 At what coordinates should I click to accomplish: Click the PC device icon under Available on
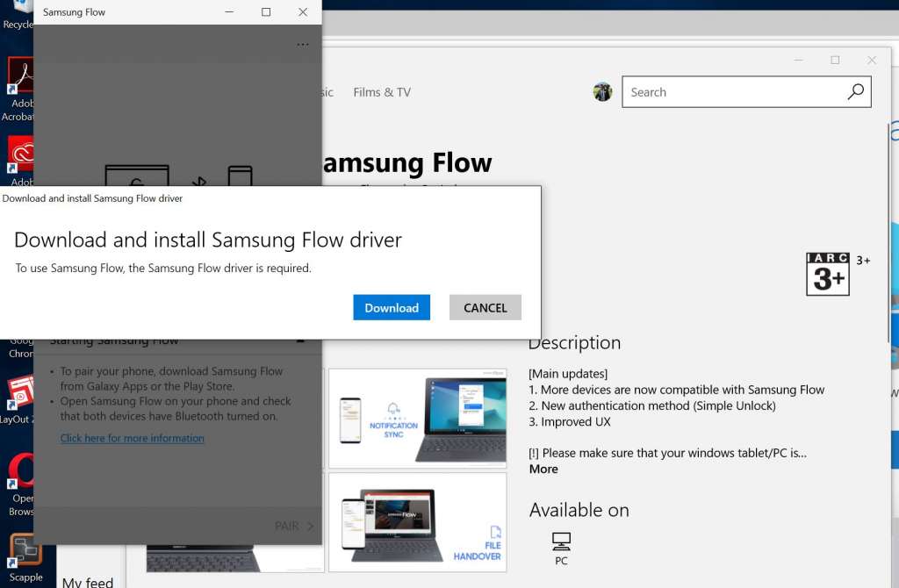click(x=561, y=541)
